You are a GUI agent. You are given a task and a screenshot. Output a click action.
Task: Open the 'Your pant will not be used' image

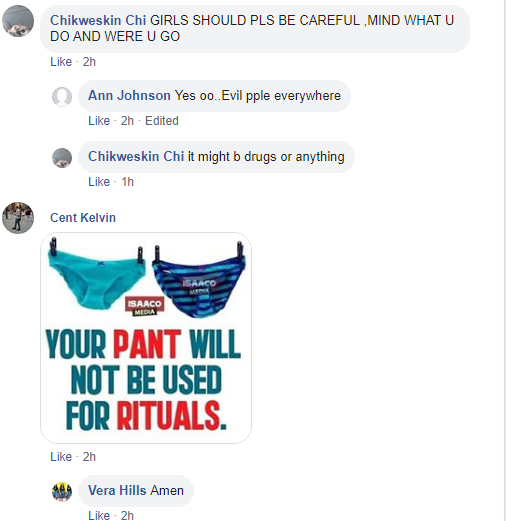pyautogui.click(x=146, y=338)
